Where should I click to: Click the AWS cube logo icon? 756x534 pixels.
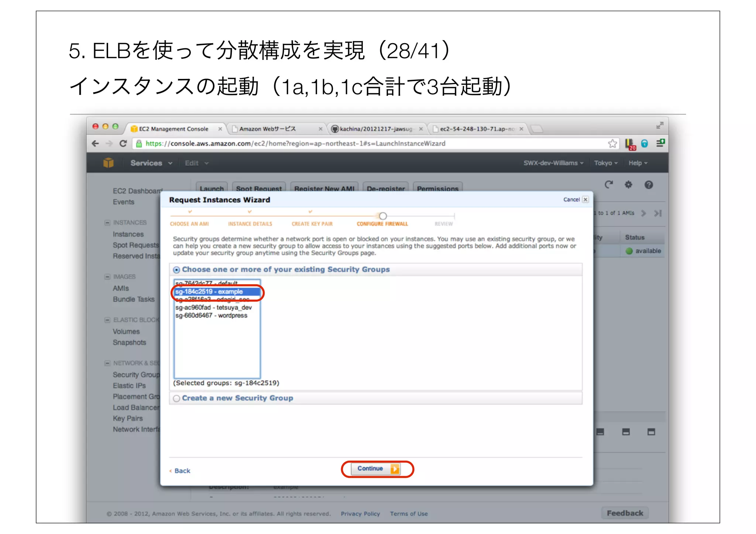(109, 163)
